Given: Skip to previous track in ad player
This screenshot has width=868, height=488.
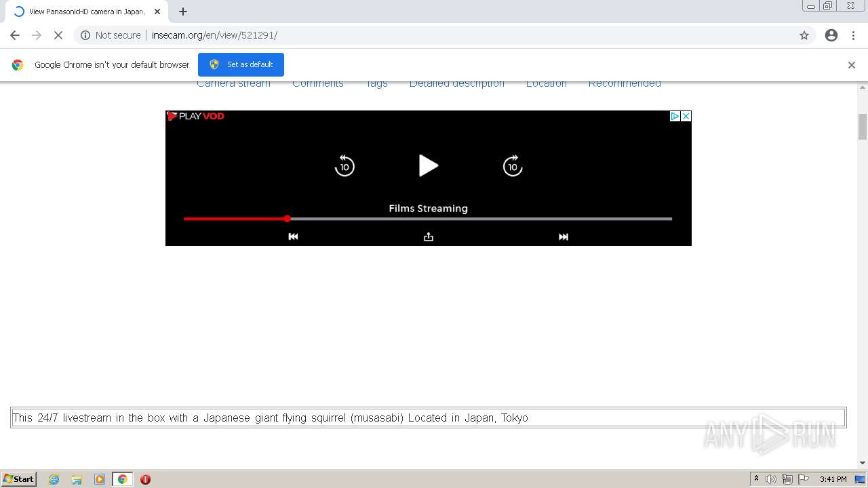Looking at the screenshot, I should coord(293,237).
